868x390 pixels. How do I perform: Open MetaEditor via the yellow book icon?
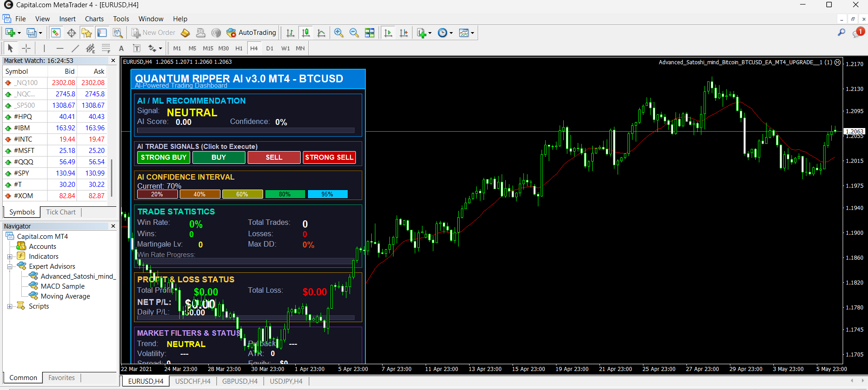[185, 33]
